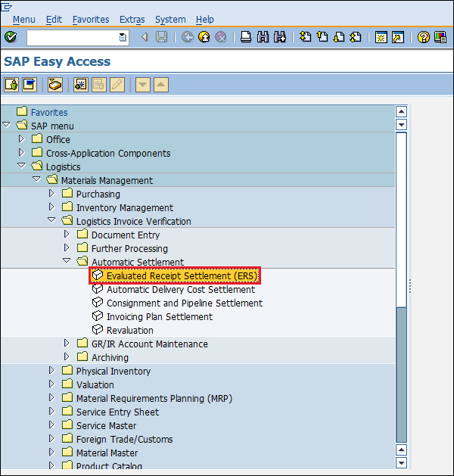Select the Service Entry Sheet folder label
Image resolution: width=454 pixels, height=476 pixels.
(117, 412)
